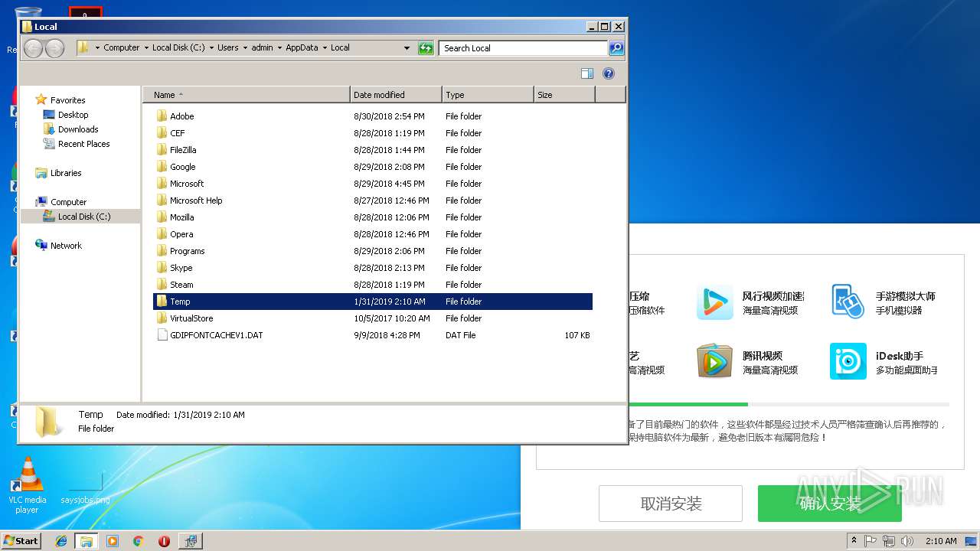Click the search magnifier icon
This screenshot has height=551, width=980.
[x=616, y=48]
